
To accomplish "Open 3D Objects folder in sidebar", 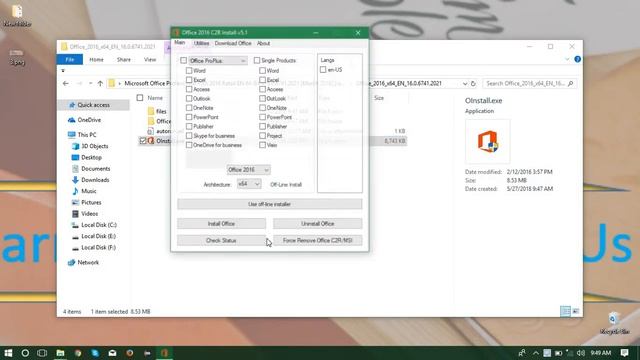I will pyautogui.click(x=94, y=146).
